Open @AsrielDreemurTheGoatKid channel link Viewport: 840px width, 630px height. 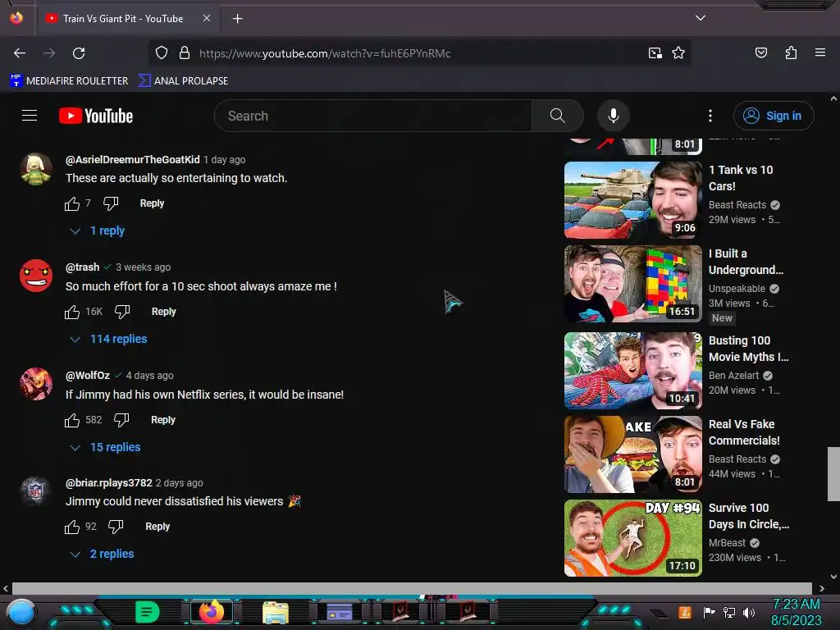[132, 160]
